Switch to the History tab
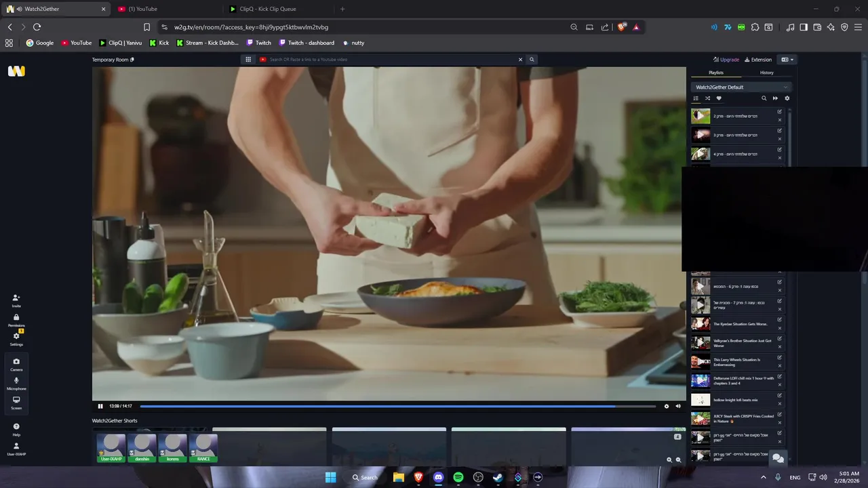The width and height of the screenshot is (868, 488). (766, 73)
